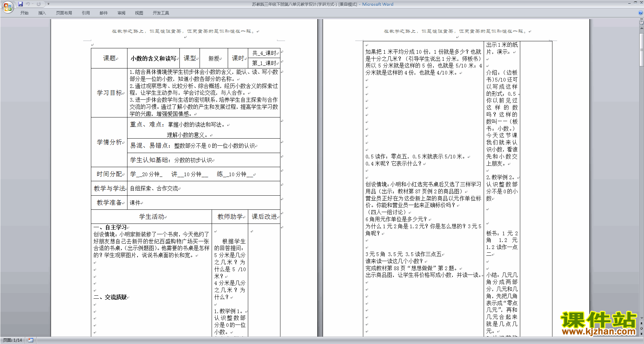Click the 课时 label cell
Screen dimensions: 644x344
coord(238,58)
